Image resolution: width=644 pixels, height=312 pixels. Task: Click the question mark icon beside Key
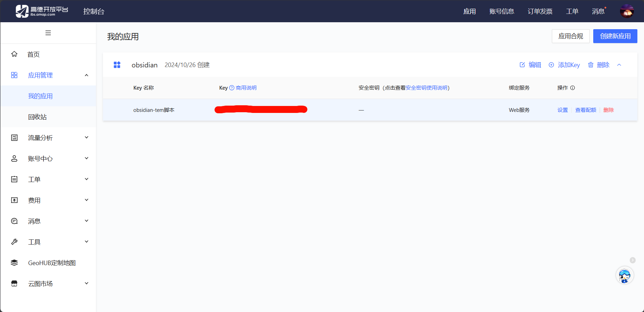(x=232, y=88)
